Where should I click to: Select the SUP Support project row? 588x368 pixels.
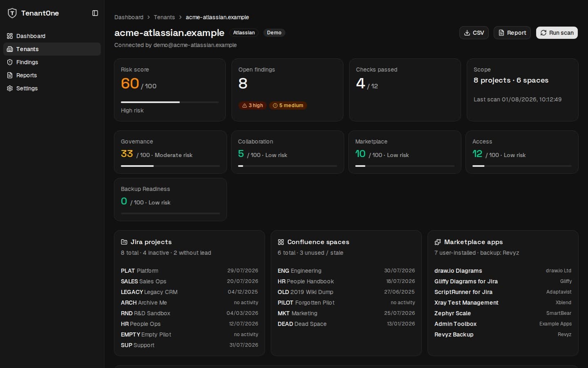189,345
